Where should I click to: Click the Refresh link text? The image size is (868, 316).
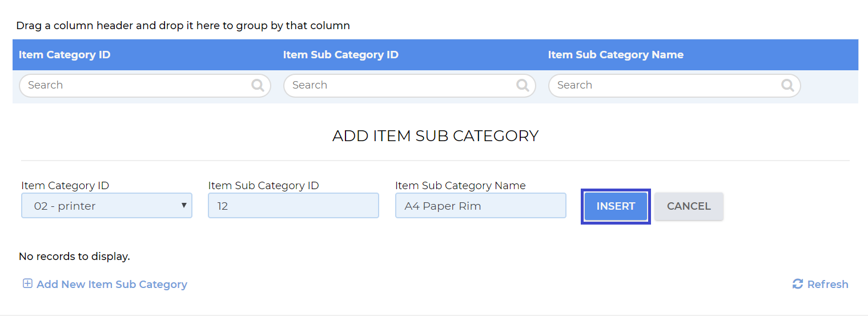(827, 284)
